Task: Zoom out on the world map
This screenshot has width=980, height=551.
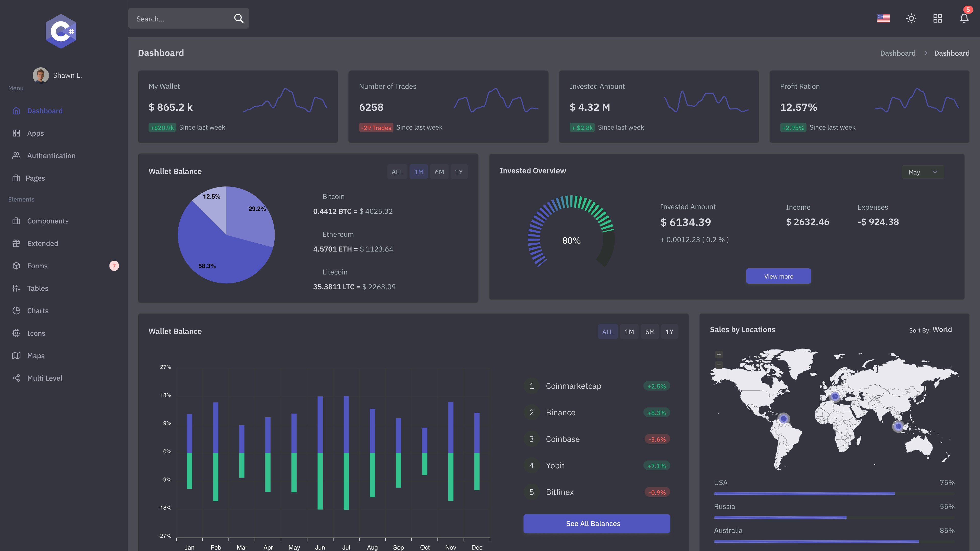Action: tap(719, 365)
